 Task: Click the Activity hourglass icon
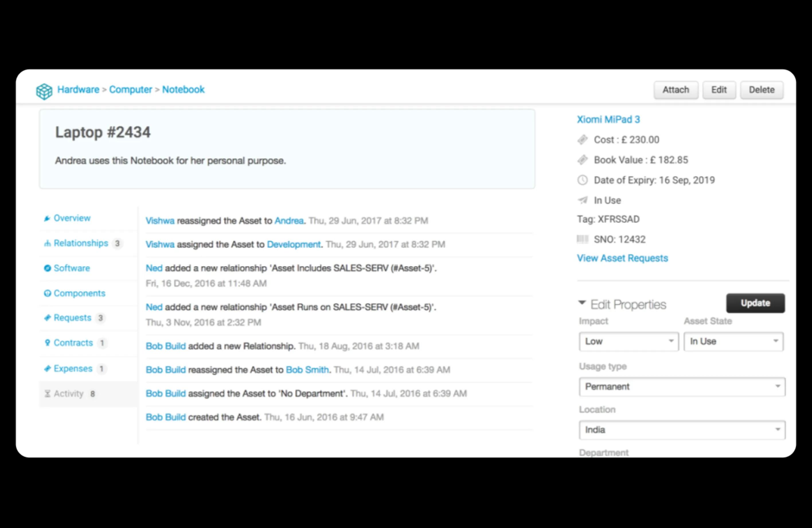(x=47, y=394)
